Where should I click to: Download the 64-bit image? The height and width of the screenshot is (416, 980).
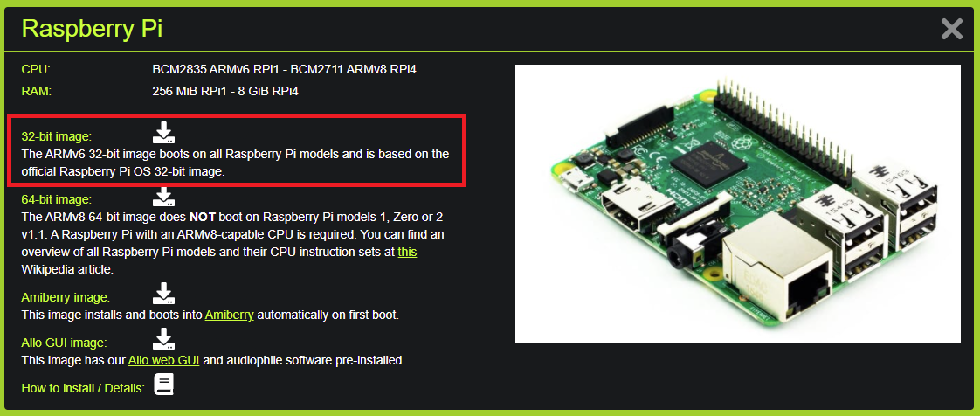[163, 197]
